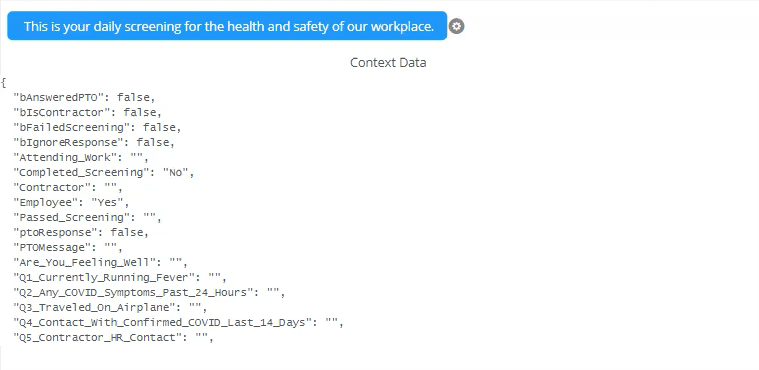Click the "Q3_Traveled_On_Airplane" property

[110, 308]
